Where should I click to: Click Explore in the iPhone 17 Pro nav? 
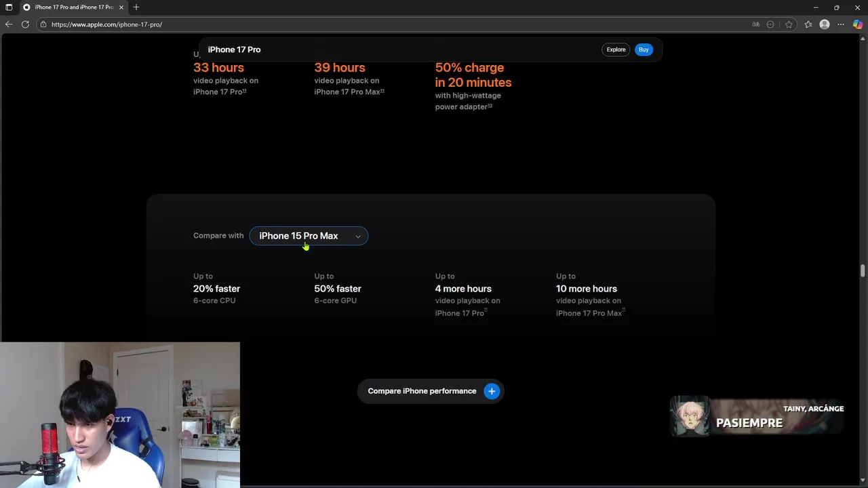[616, 49]
